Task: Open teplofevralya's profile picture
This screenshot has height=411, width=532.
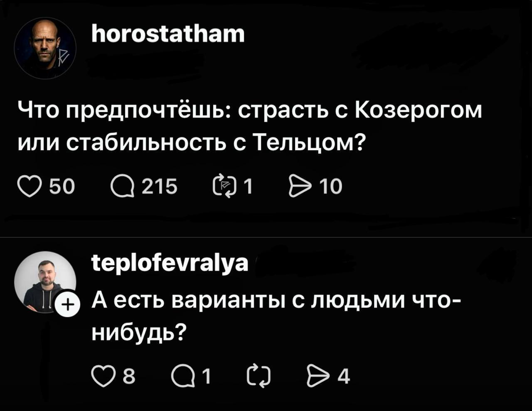Action: coord(44,282)
